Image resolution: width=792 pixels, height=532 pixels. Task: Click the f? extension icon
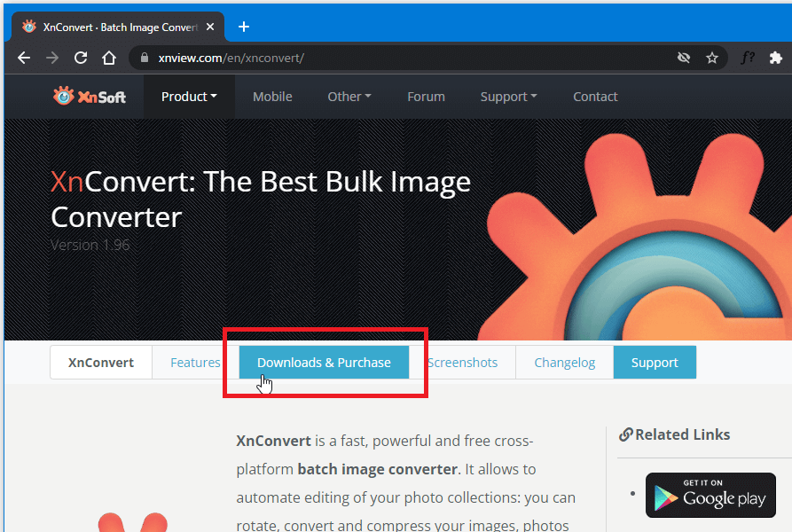click(747, 58)
